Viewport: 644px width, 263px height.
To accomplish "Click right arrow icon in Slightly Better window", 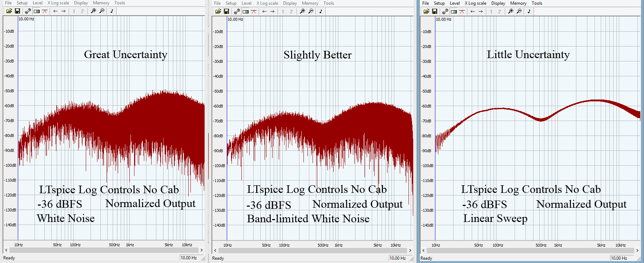I will (x=272, y=11).
